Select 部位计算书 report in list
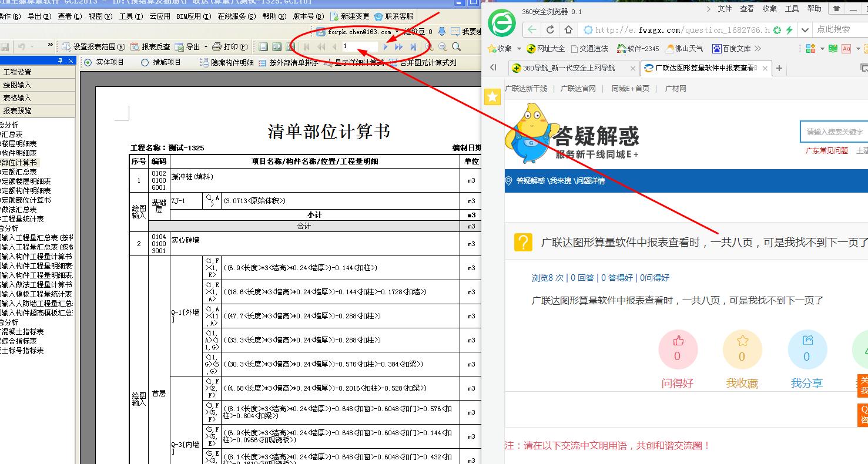The image size is (868, 464). click(x=19, y=162)
